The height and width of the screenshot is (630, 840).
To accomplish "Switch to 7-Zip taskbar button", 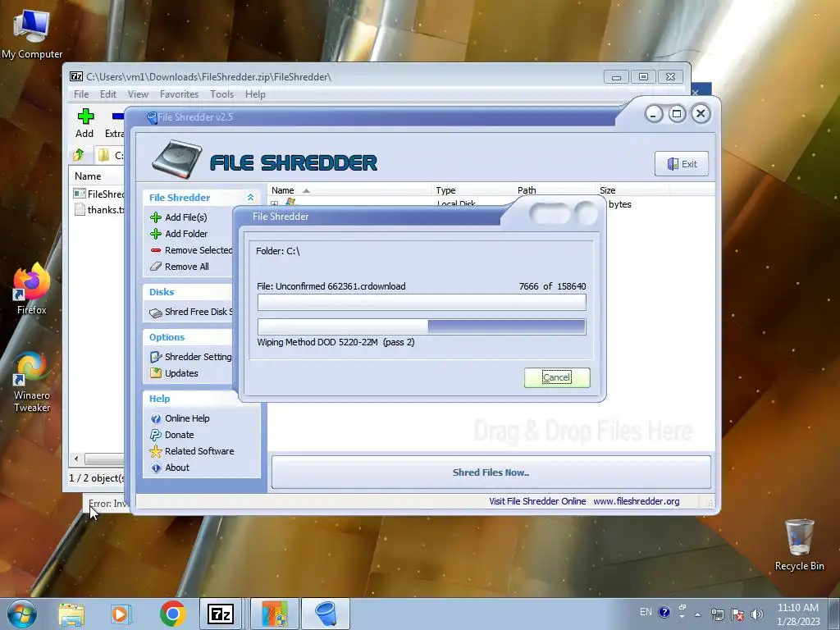I will coord(220,614).
